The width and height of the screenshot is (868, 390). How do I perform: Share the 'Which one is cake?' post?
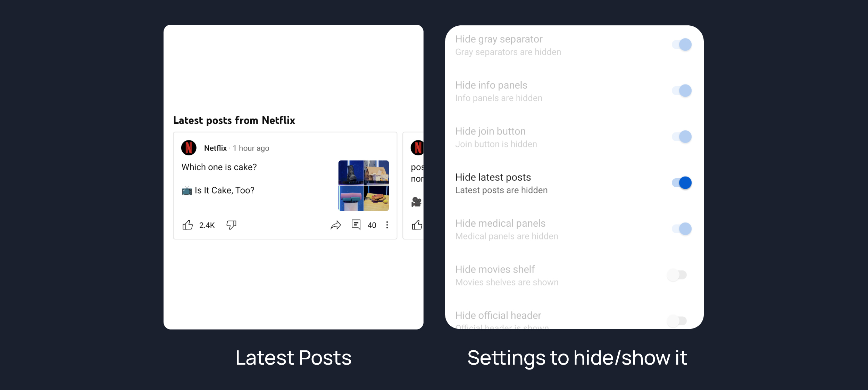coord(336,225)
